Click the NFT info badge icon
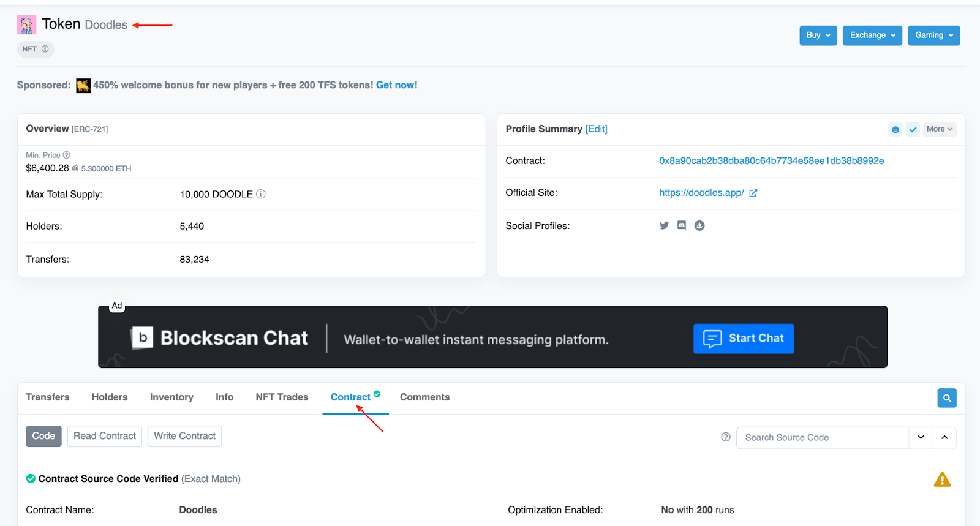 click(x=45, y=49)
